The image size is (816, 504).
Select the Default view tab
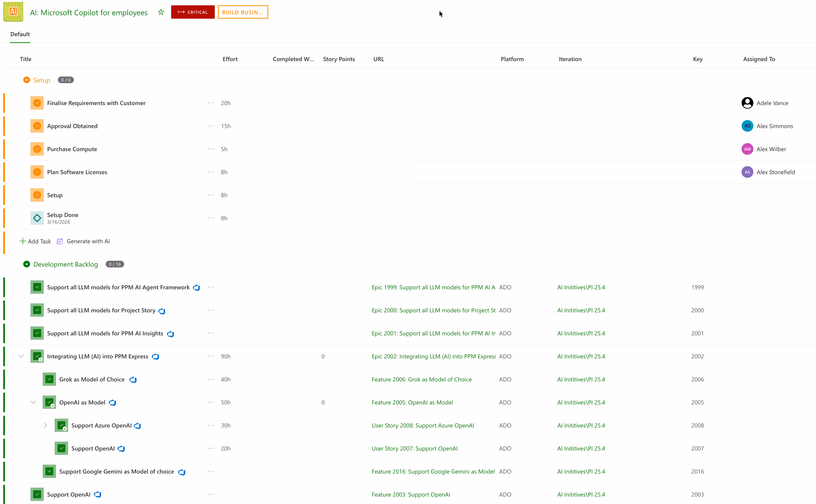(x=20, y=34)
